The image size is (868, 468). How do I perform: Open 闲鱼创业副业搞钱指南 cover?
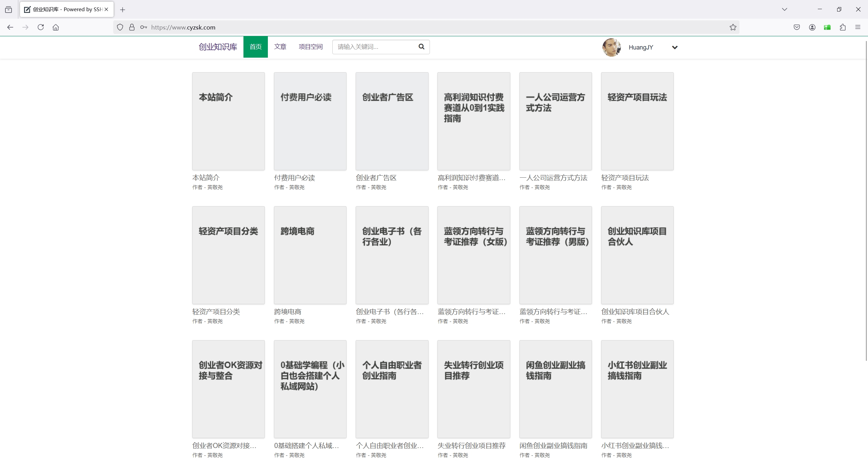556,389
